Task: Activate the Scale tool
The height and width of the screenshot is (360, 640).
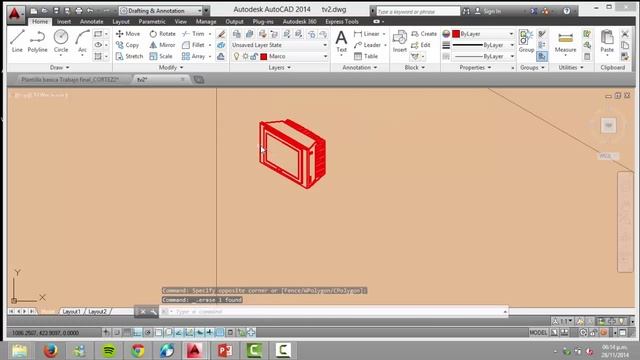Action: pyautogui.click(x=161, y=56)
